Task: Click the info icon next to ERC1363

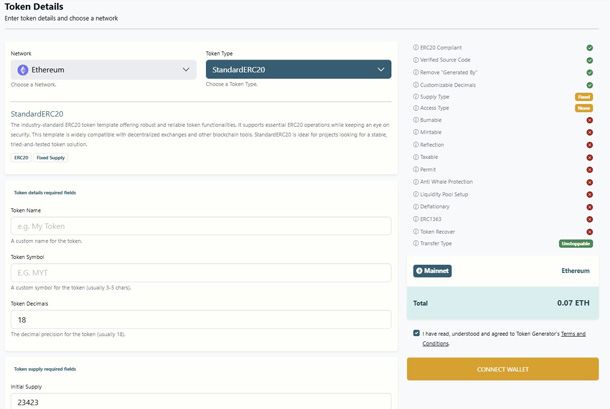Action: pos(416,219)
